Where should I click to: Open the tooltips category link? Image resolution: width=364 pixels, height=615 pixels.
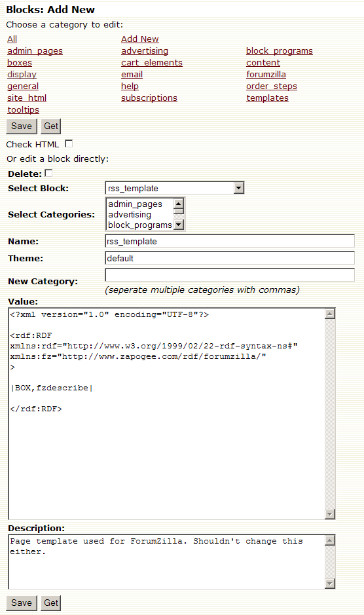(23, 110)
